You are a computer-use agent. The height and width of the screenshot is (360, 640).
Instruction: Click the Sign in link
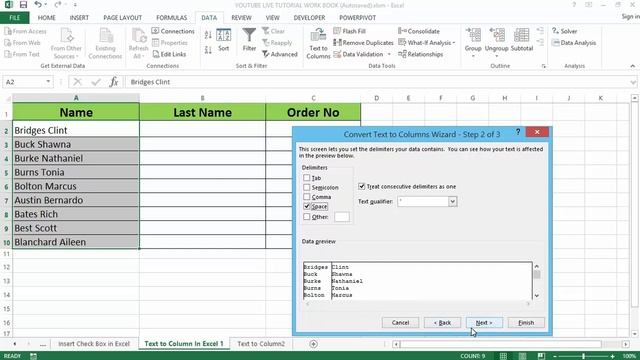[630, 16]
